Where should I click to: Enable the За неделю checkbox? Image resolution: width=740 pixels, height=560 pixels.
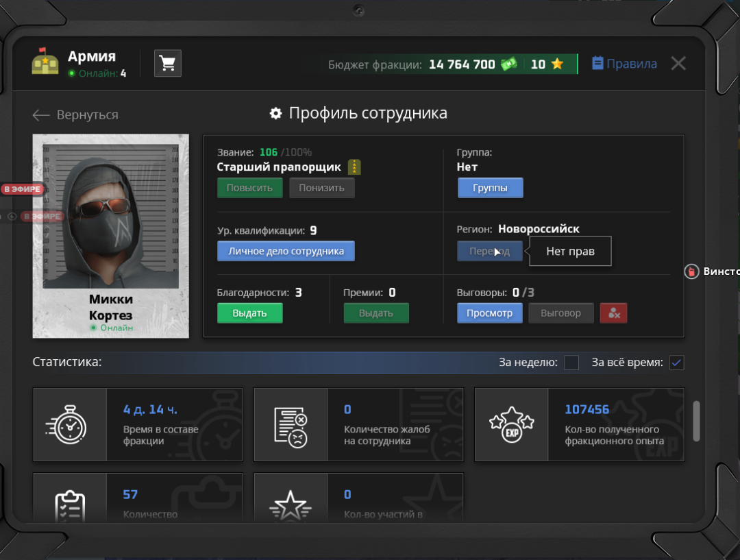[x=571, y=363]
